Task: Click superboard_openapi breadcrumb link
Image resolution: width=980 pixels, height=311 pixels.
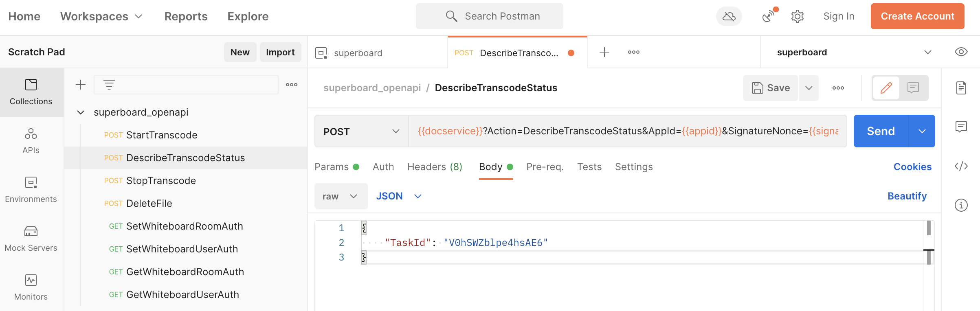Action: [x=372, y=88]
